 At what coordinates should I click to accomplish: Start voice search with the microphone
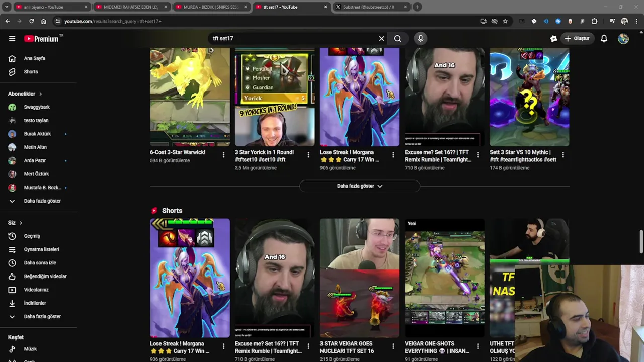(421, 38)
